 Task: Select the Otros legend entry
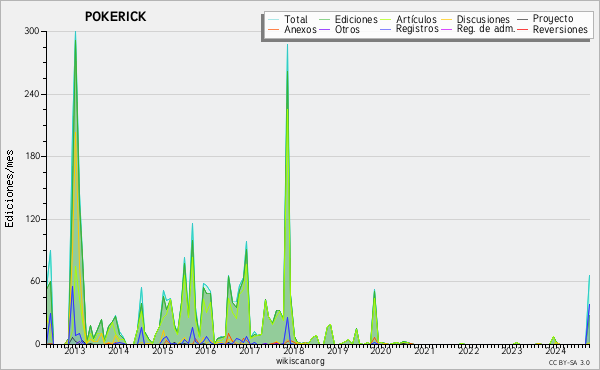pyautogui.click(x=339, y=29)
